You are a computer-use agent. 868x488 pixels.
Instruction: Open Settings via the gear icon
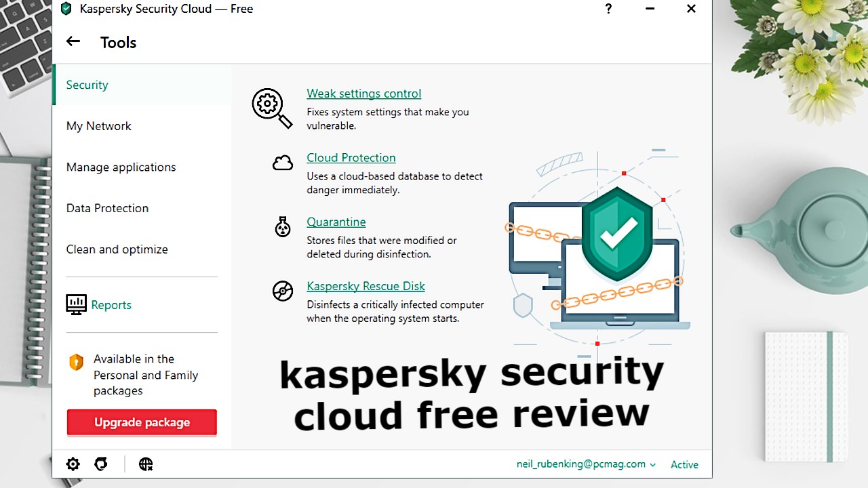[x=73, y=464]
